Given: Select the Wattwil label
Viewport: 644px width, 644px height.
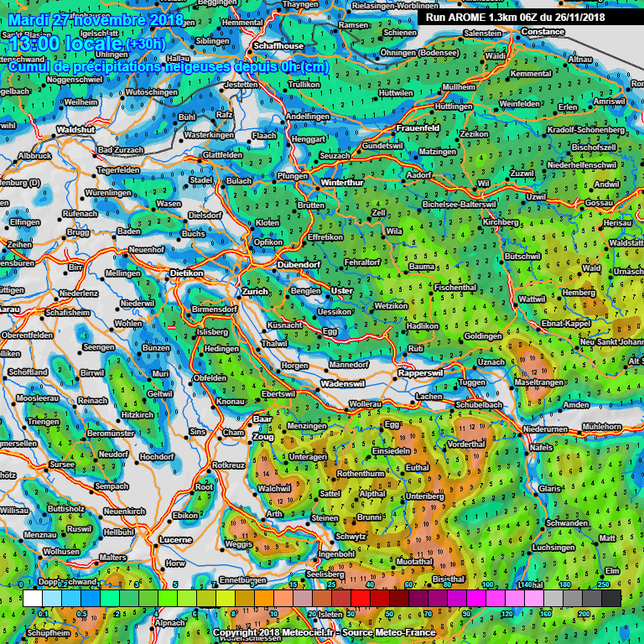Looking at the screenshot, I should coord(532,299).
